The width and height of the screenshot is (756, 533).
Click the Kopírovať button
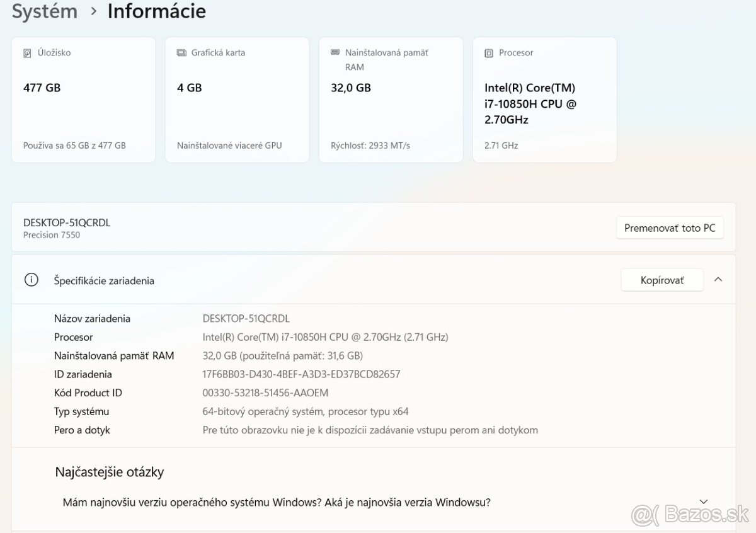(662, 280)
